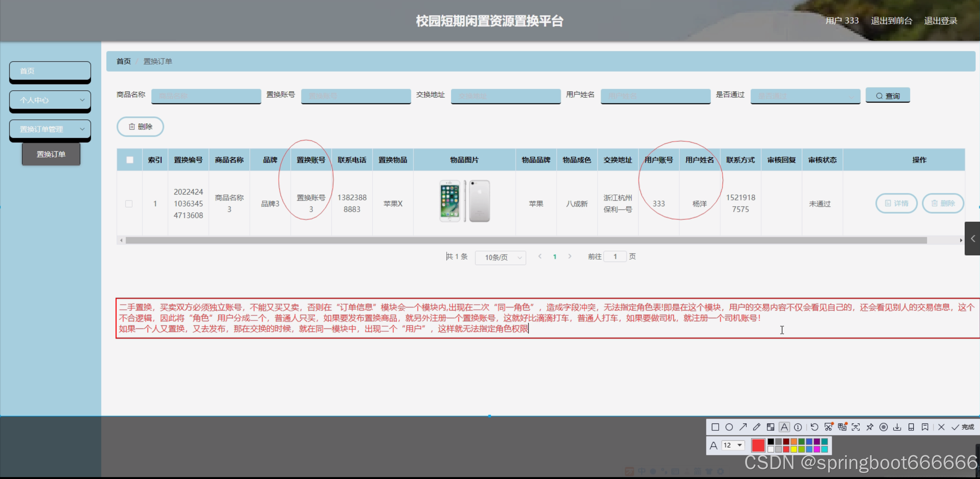The height and width of the screenshot is (479, 980).
Task: Select the arrow drawing tool
Action: [743, 427]
